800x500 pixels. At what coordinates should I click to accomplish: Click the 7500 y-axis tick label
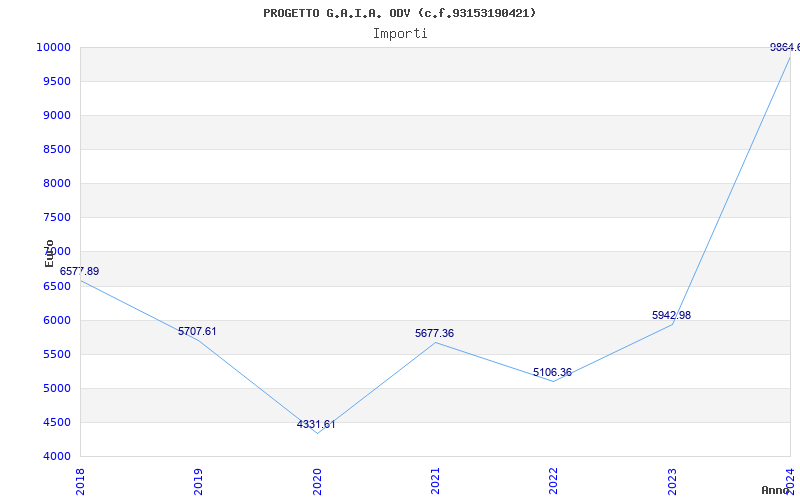[57, 217]
